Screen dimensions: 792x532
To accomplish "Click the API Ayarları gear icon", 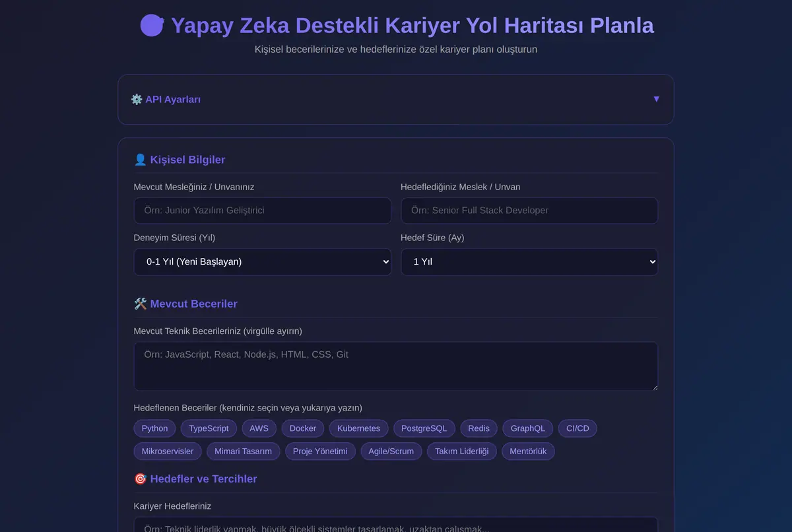I will [x=137, y=100].
